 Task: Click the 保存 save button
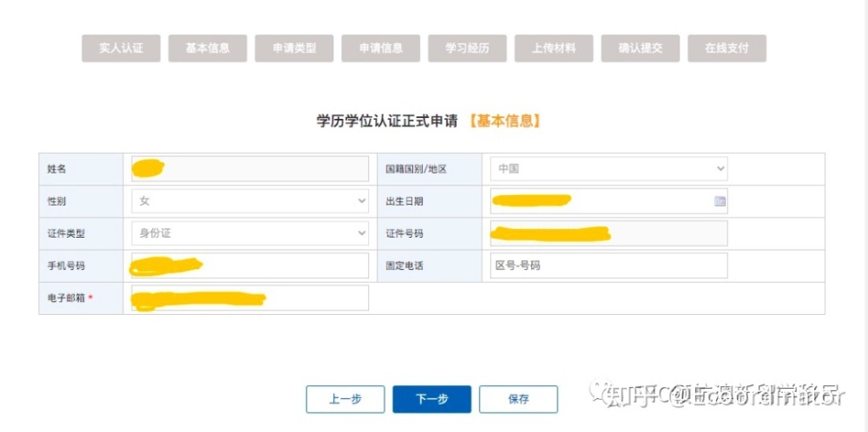(519, 399)
